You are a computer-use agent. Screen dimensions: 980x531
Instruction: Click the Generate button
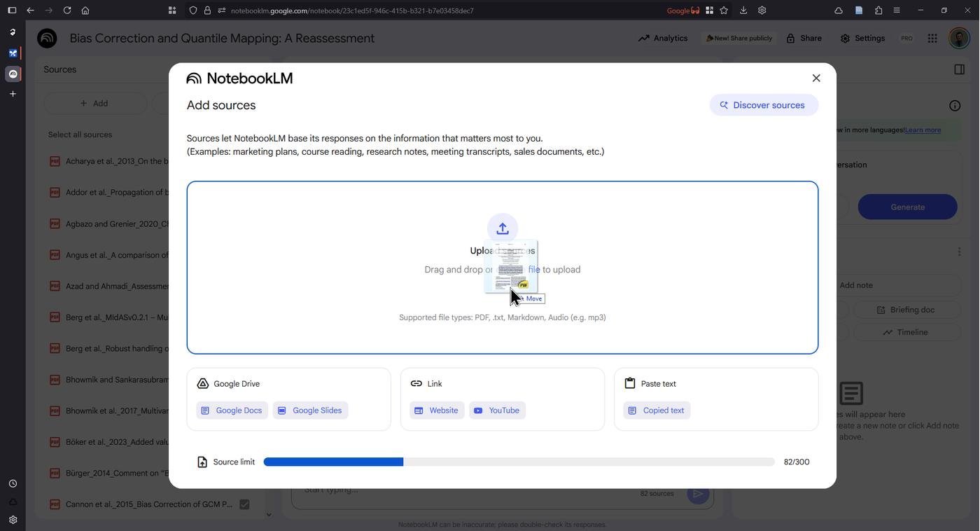click(x=908, y=207)
